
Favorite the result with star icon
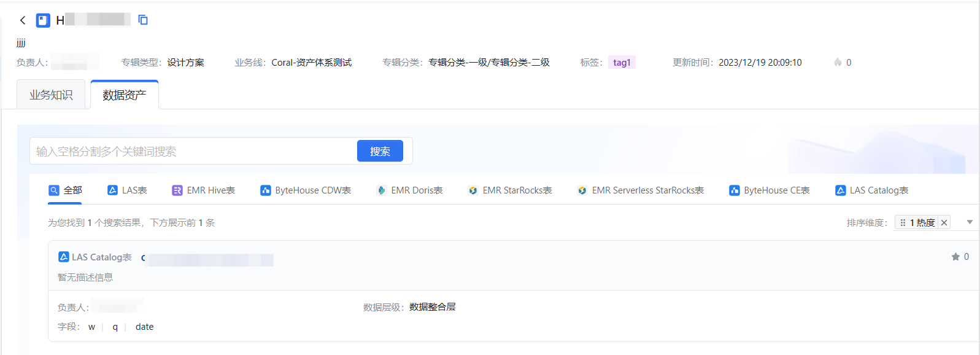(x=955, y=257)
